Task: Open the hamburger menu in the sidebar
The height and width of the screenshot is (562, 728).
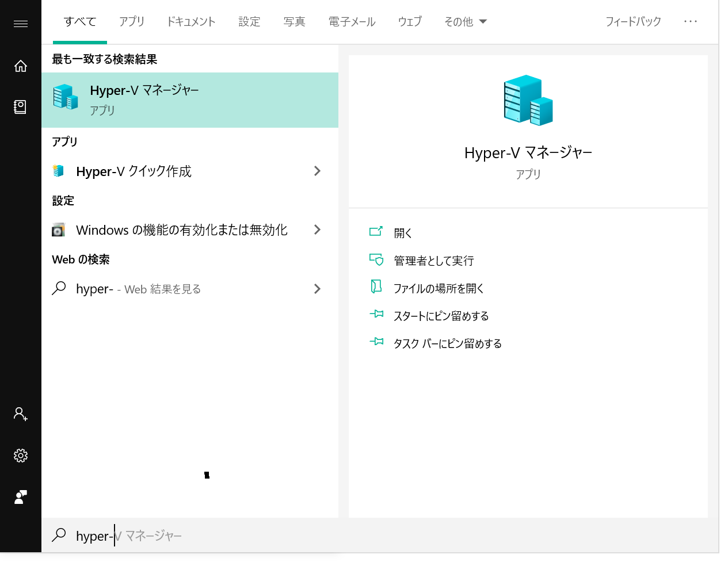Action: [x=21, y=24]
